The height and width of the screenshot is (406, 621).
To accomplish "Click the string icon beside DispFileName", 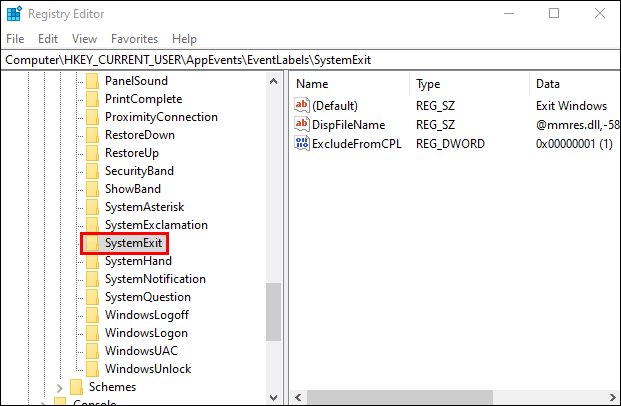I will click(x=302, y=125).
